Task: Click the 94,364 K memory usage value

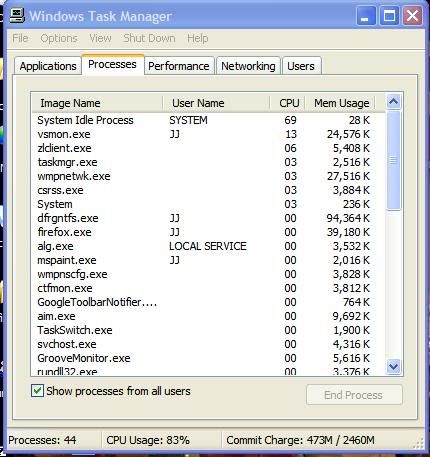Action: [x=348, y=218]
